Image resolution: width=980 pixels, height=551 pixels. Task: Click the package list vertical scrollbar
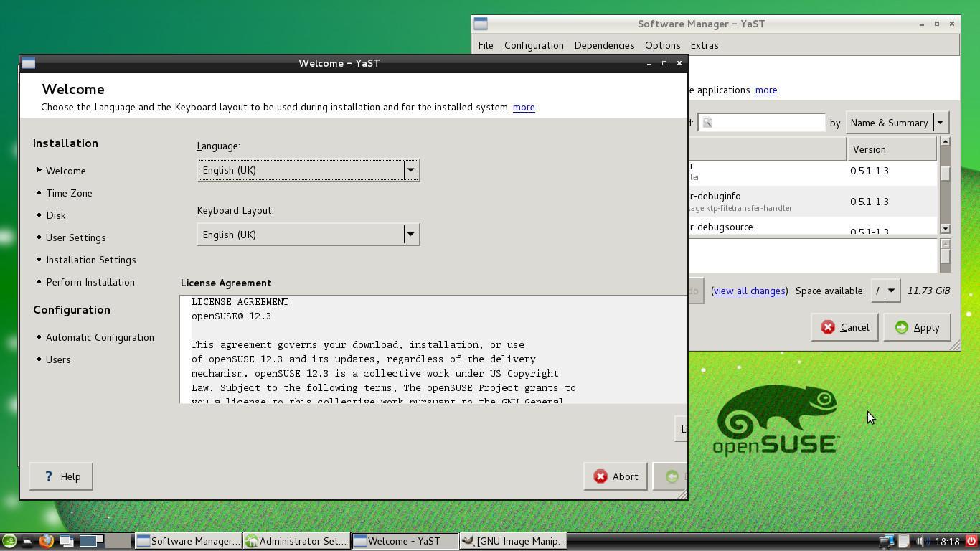click(x=945, y=185)
